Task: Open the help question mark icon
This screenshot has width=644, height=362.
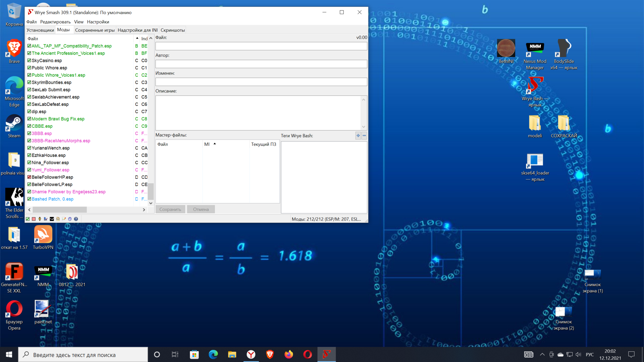Action: [x=76, y=219]
